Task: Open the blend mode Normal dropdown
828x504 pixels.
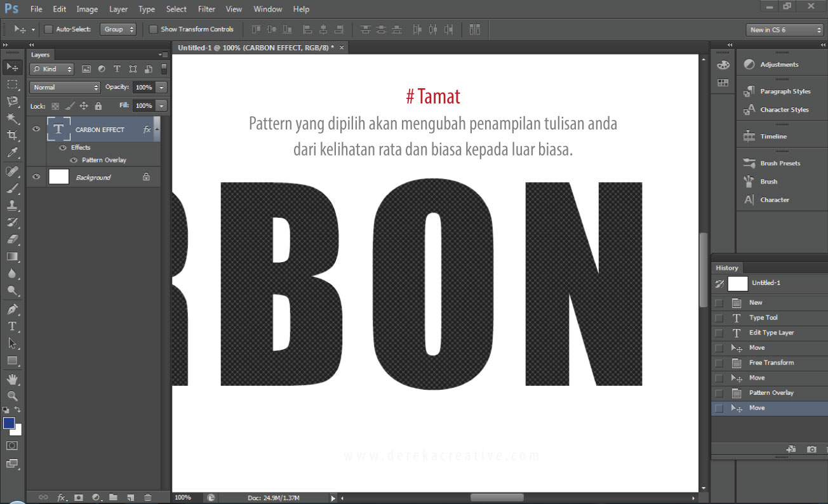Action: pos(65,87)
